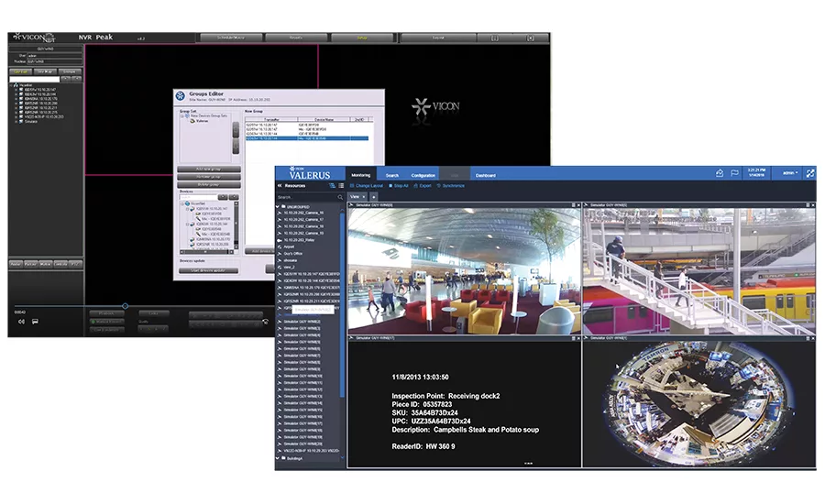The image size is (825, 504).
Task: Select view_2 in resource list
Action: 289,268
